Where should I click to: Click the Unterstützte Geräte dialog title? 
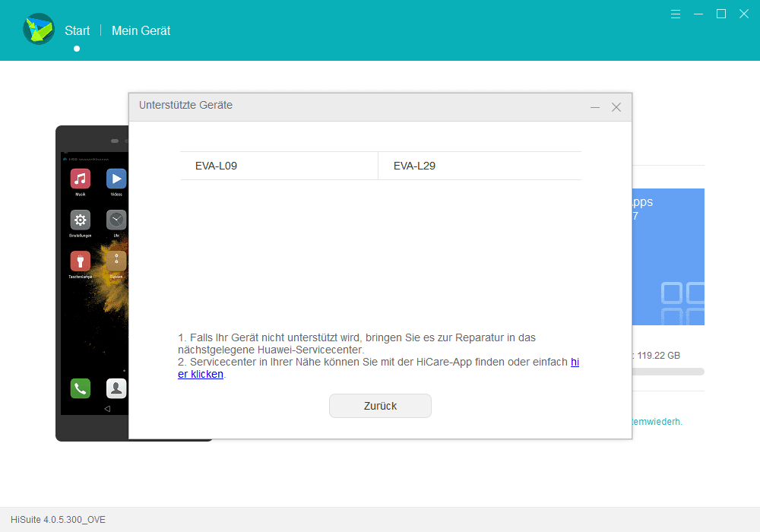pyautogui.click(x=185, y=105)
